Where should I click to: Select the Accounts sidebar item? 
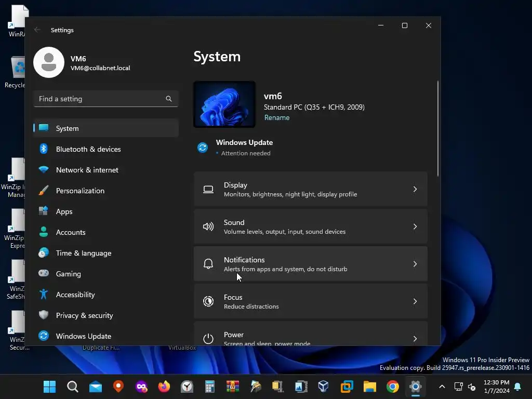click(x=106, y=232)
